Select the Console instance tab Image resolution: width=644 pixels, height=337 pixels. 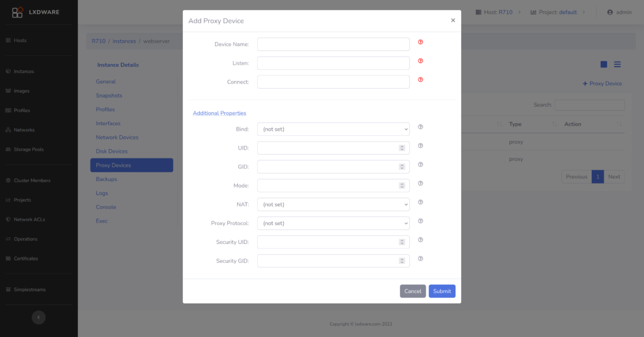[106, 207]
